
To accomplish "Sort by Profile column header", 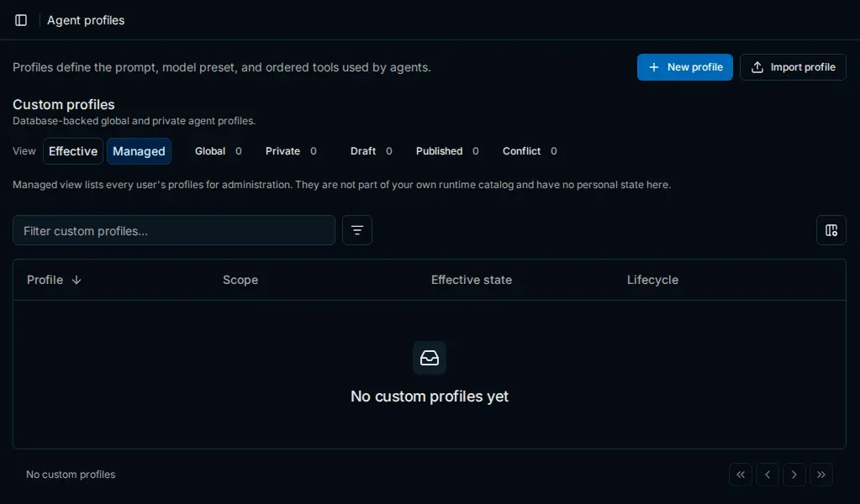I will [x=54, y=280].
